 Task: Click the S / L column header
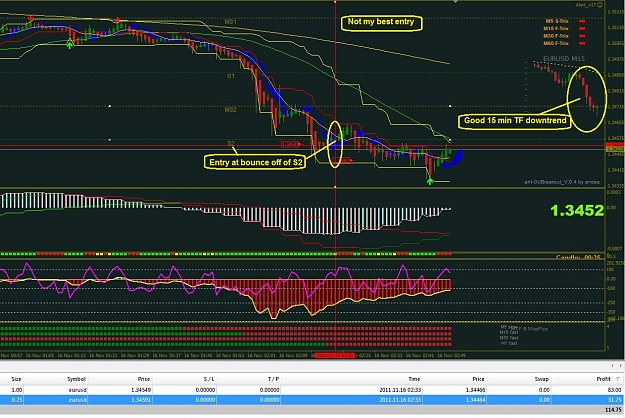click(209, 379)
